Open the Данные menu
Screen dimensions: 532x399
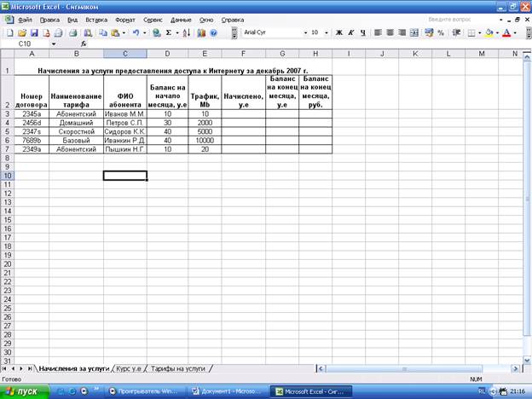tap(181, 20)
